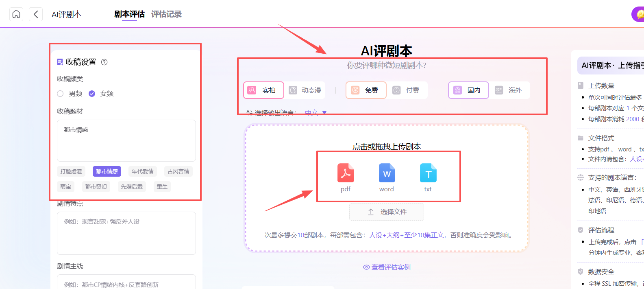Click the 上传数量 heading in the guide

tap(601, 86)
